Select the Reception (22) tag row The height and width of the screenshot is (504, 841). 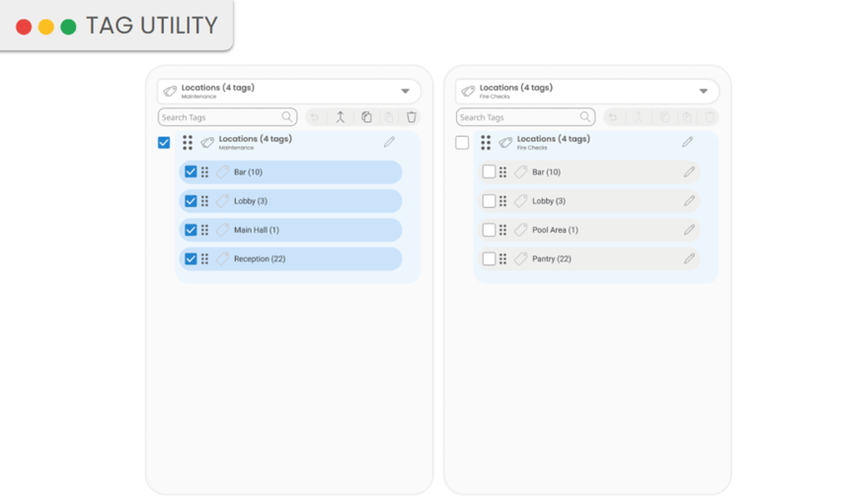pos(296,258)
